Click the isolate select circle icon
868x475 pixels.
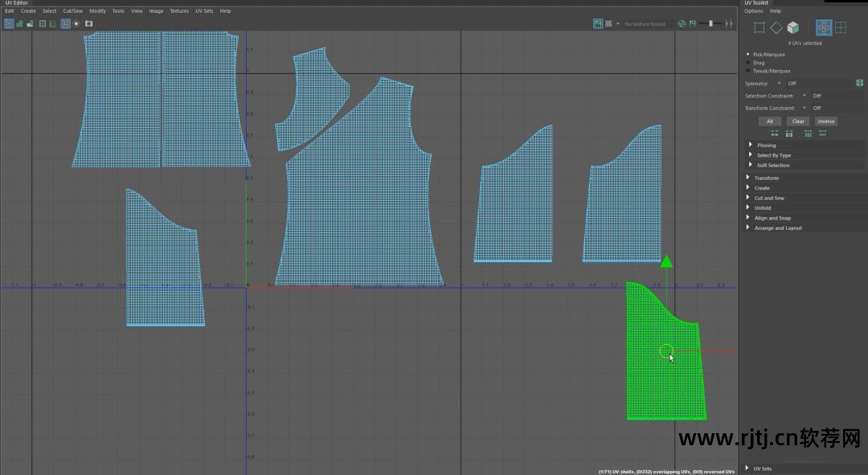76,24
